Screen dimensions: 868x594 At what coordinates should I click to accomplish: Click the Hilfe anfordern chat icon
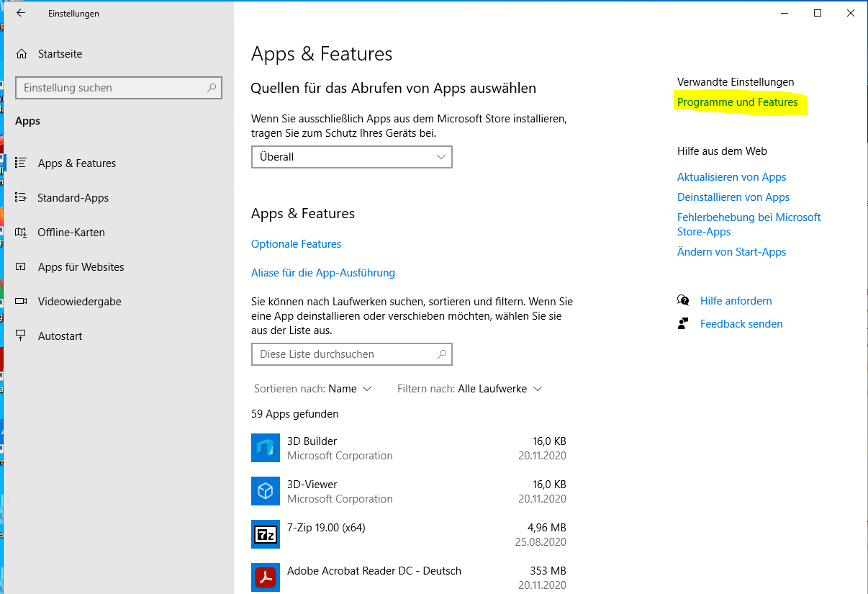pyautogui.click(x=683, y=301)
